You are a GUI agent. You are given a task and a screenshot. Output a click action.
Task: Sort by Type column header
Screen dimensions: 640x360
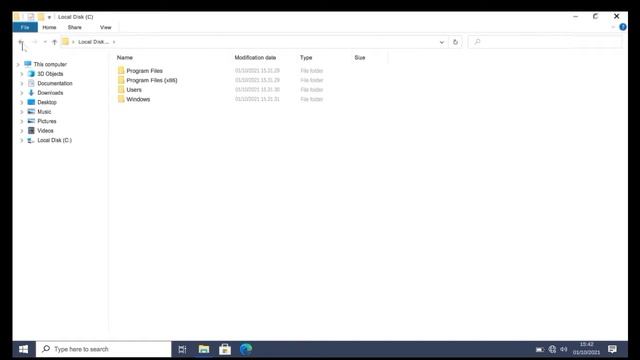click(x=306, y=58)
